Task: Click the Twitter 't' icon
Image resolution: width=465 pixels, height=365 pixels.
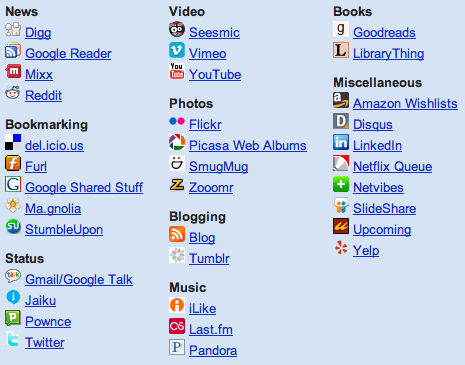Action: (13, 340)
